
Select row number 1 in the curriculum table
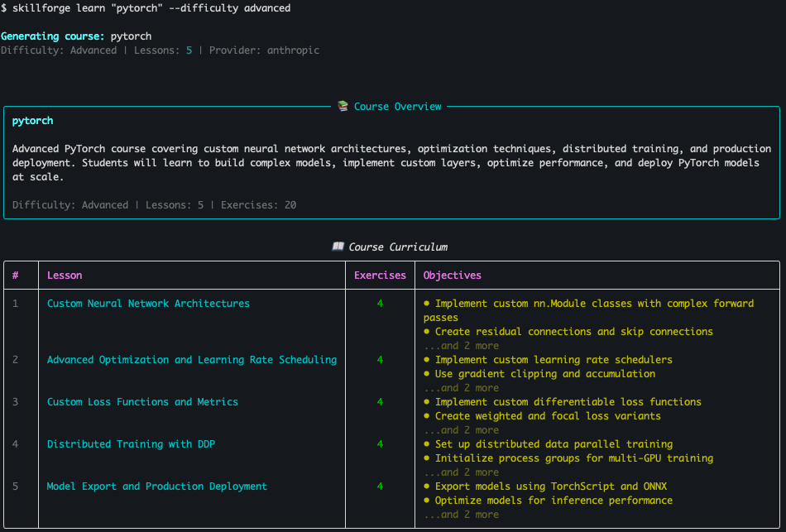16,304
